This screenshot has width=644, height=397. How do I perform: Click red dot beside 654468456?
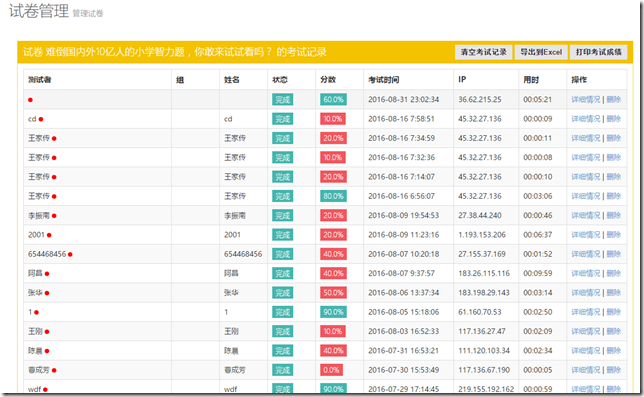tap(70, 255)
